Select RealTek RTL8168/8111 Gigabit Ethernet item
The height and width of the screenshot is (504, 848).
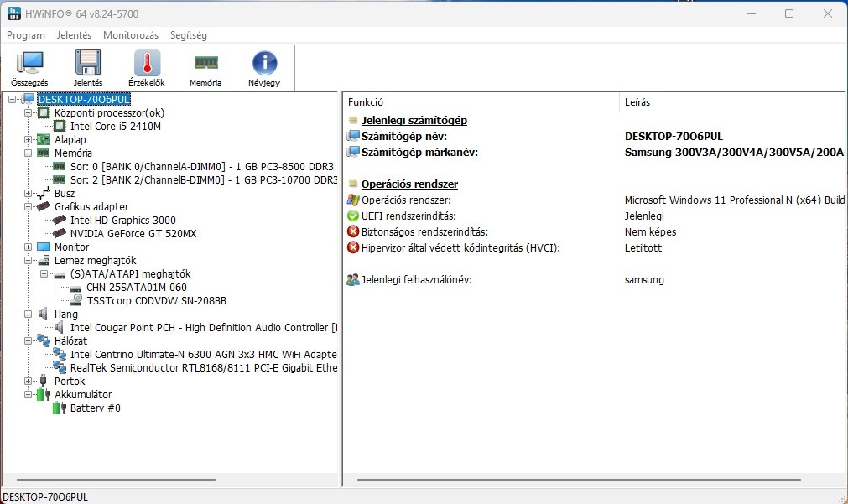pyautogui.click(x=203, y=367)
